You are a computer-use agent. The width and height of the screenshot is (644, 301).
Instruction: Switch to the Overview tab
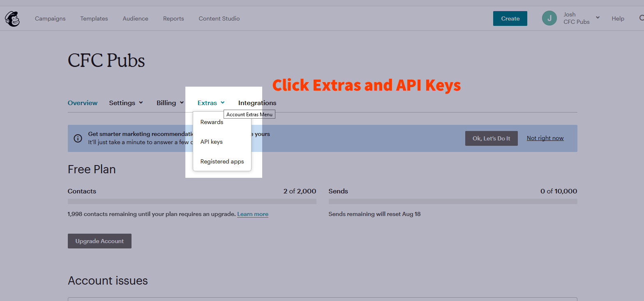[83, 103]
